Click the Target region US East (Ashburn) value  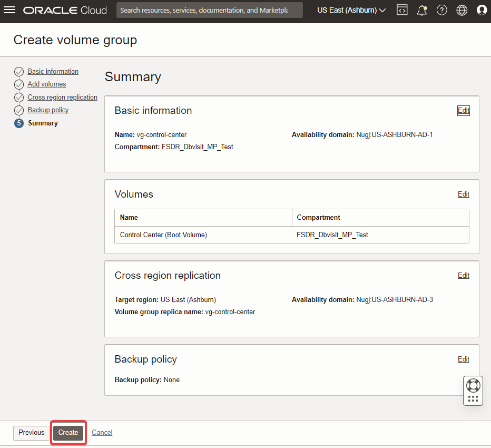(188, 300)
